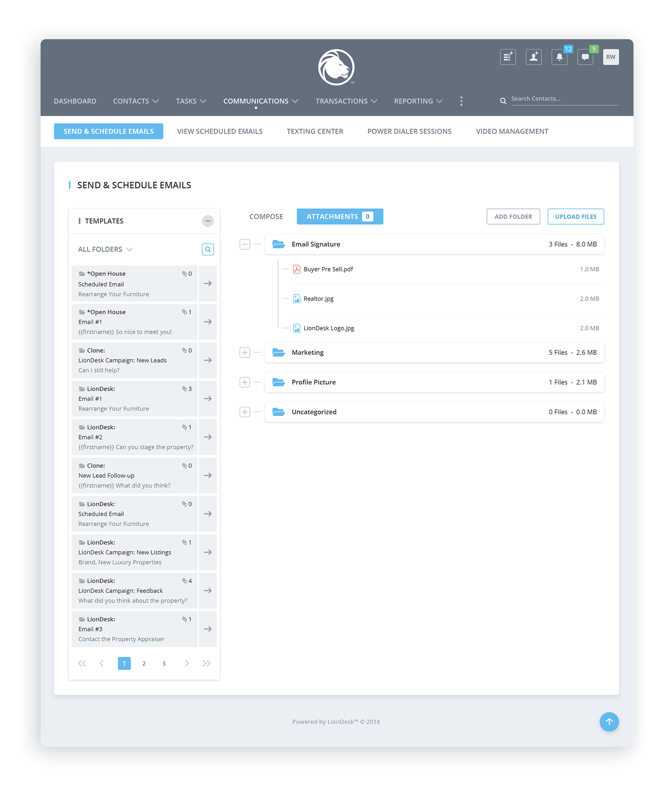Expand the Profile Picture folder

245,382
